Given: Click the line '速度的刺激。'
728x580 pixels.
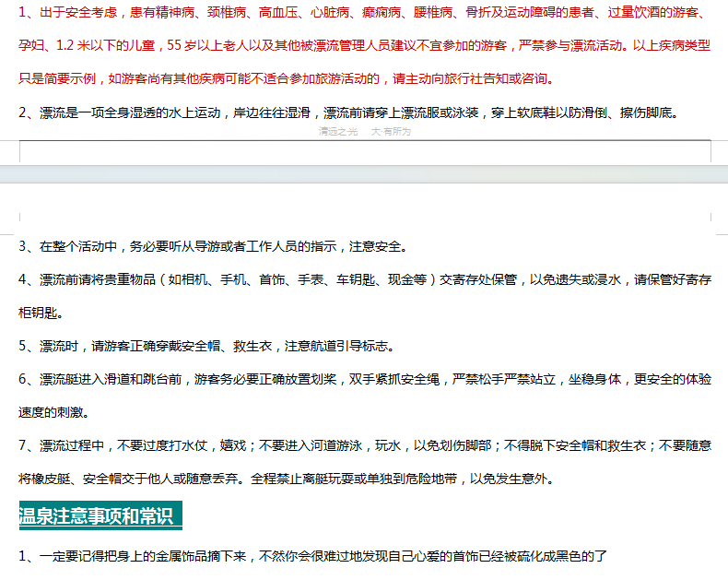Looking at the screenshot, I should [x=53, y=412].
